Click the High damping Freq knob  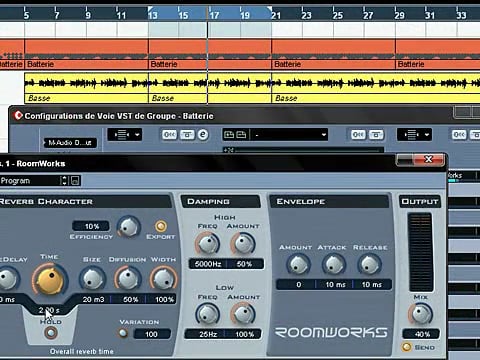[x=207, y=243]
